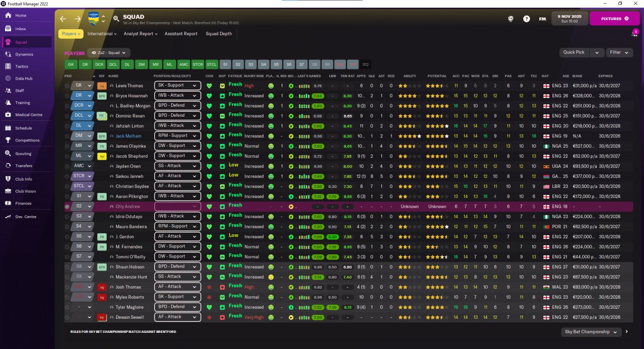Toggle the pick checkbox for Lewis Thomas
Viewport: 644px width, 349px height.
(x=67, y=86)
